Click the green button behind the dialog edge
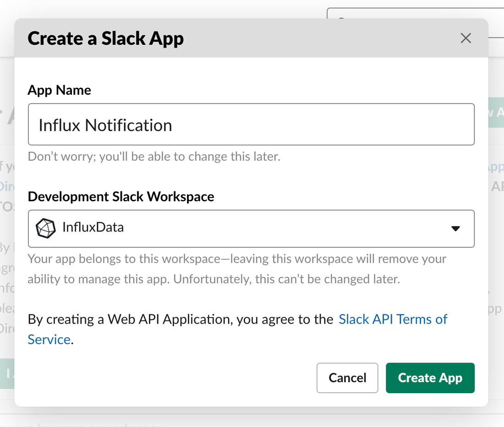 tap(498, 112)
